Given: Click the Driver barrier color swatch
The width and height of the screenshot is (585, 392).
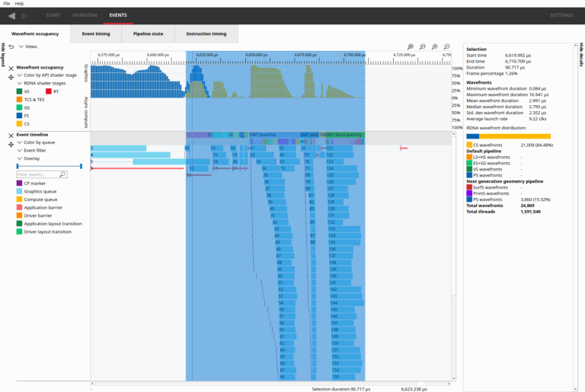Looking at the screenshot, I should pyautogui.click(x=19, y=215).
